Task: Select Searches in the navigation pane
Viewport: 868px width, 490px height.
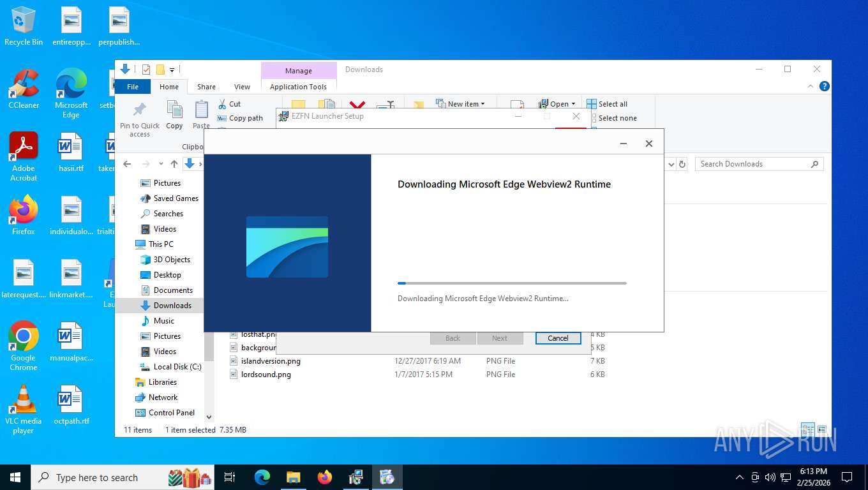Action: click(162, 214)
